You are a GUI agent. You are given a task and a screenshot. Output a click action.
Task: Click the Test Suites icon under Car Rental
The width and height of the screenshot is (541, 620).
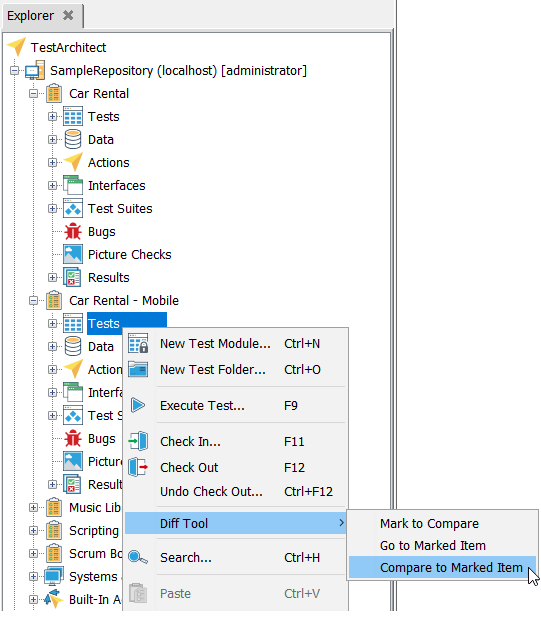(73, 208)
